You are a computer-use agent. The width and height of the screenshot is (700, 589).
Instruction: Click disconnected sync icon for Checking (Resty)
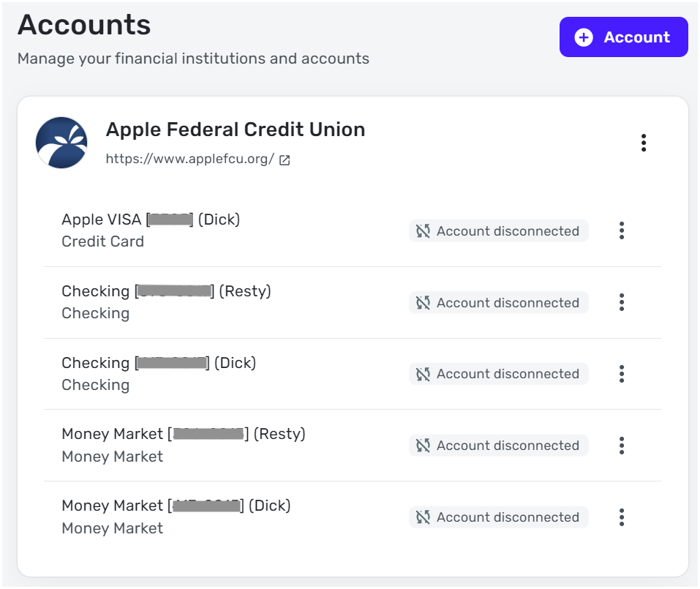point(423,303)
